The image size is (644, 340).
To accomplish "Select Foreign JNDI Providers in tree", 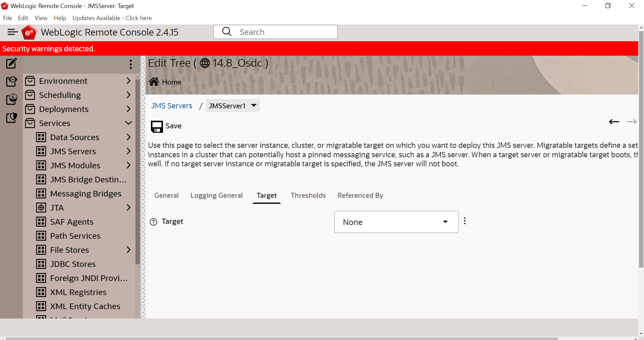I will tap(89, 278).
